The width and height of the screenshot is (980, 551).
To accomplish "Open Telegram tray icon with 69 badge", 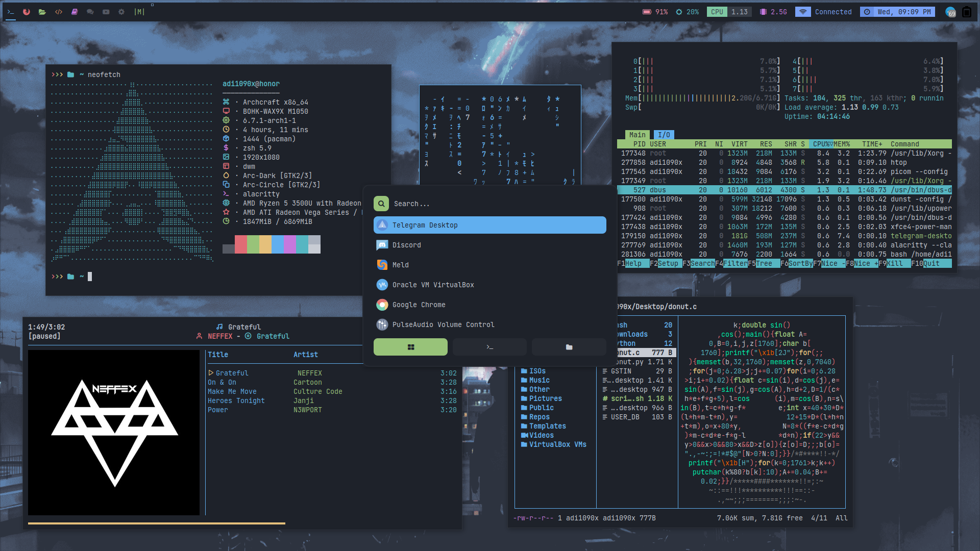I will (950, 12).
